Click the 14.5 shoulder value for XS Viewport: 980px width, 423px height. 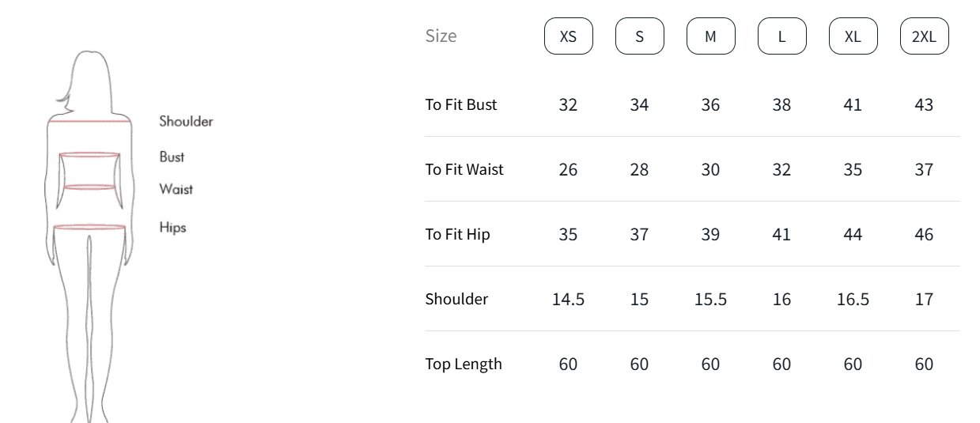pos(568,299)
